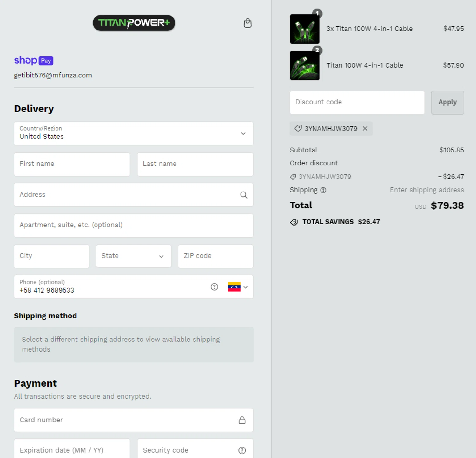Click the Discount code input

click(357, 103)
